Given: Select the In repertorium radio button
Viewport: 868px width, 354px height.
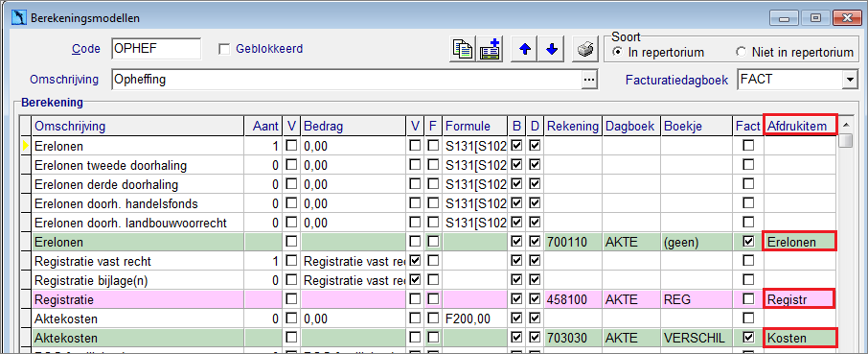Looking at the screenshot, I should [617, 53].
